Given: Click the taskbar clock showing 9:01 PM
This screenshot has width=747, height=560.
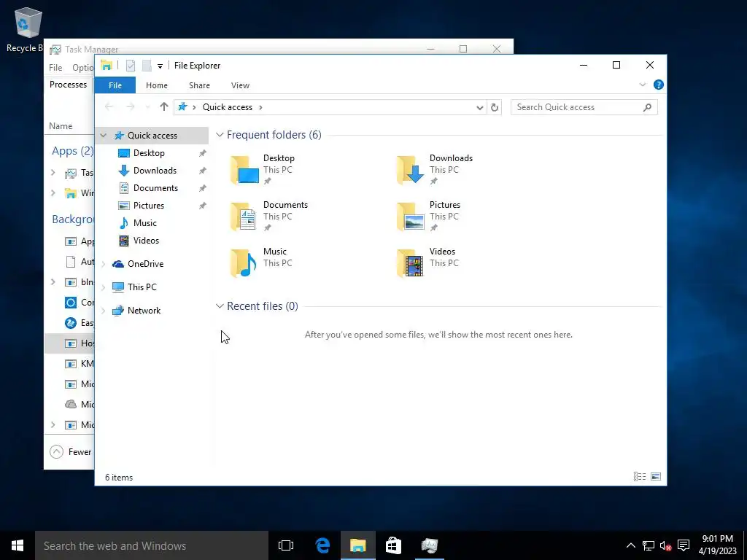Looking at the screenshot, I should point(718,545).
